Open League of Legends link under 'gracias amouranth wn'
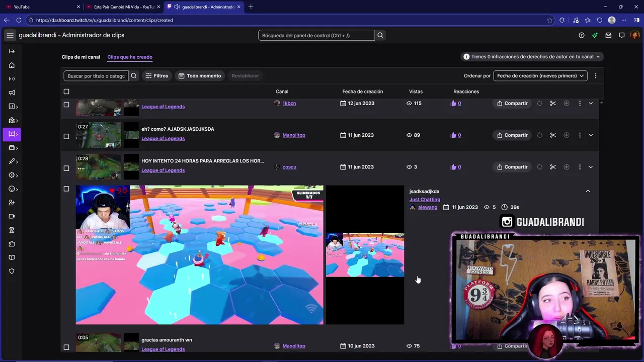 (163, 349)
